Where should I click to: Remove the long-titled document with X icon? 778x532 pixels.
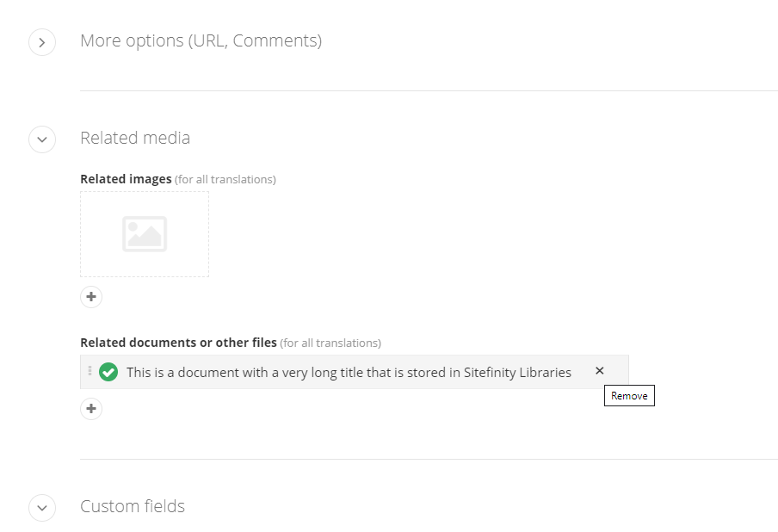point(599,371)
